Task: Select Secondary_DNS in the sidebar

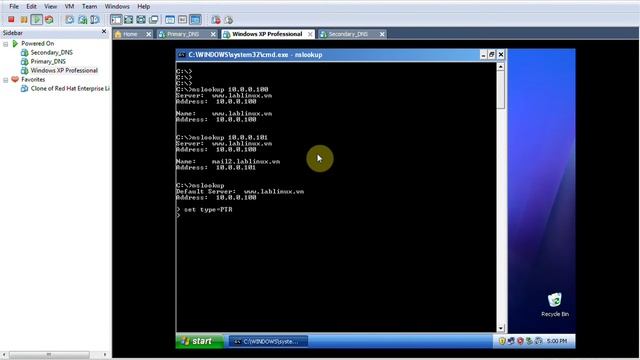Action: coord(51,52)
